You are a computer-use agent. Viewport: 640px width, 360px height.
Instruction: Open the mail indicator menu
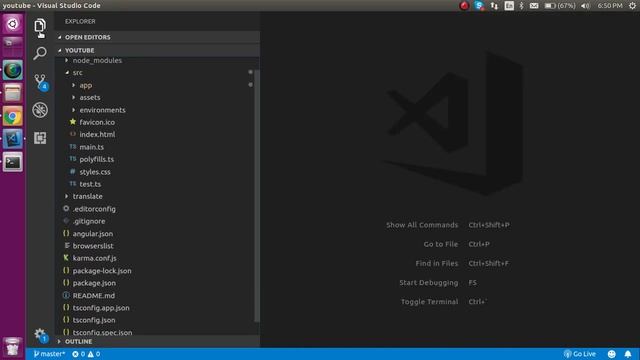pyautogui.click(x=534, y=6)
